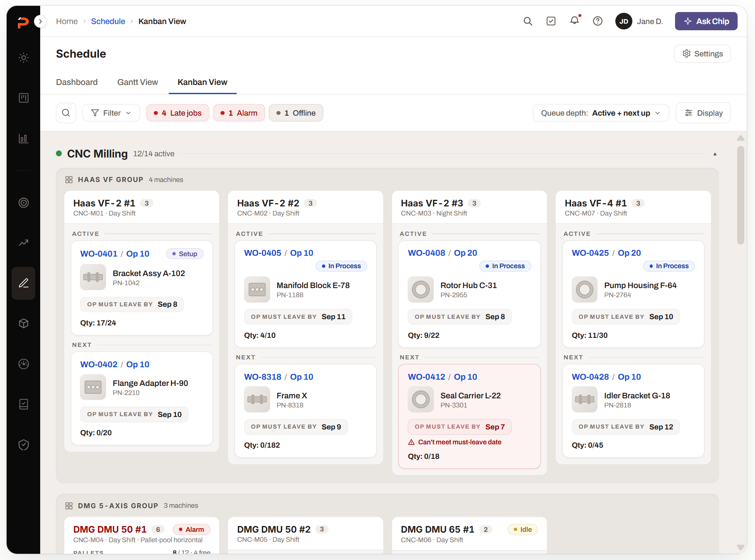Viewport: 755px width, 560px height.
Task: Open the WO-0428 work order link
Action: pyautogui.click(x=590, y=377)
